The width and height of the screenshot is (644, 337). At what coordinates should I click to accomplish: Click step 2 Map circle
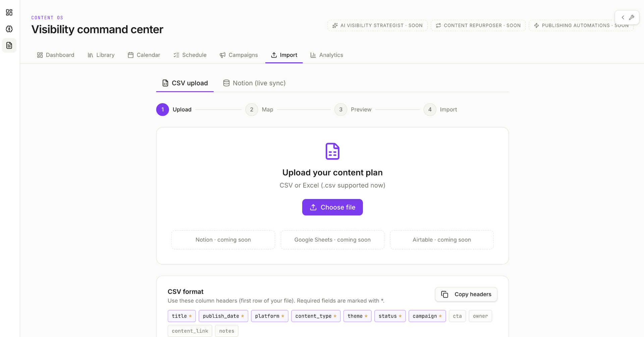(x=252, y=110)
